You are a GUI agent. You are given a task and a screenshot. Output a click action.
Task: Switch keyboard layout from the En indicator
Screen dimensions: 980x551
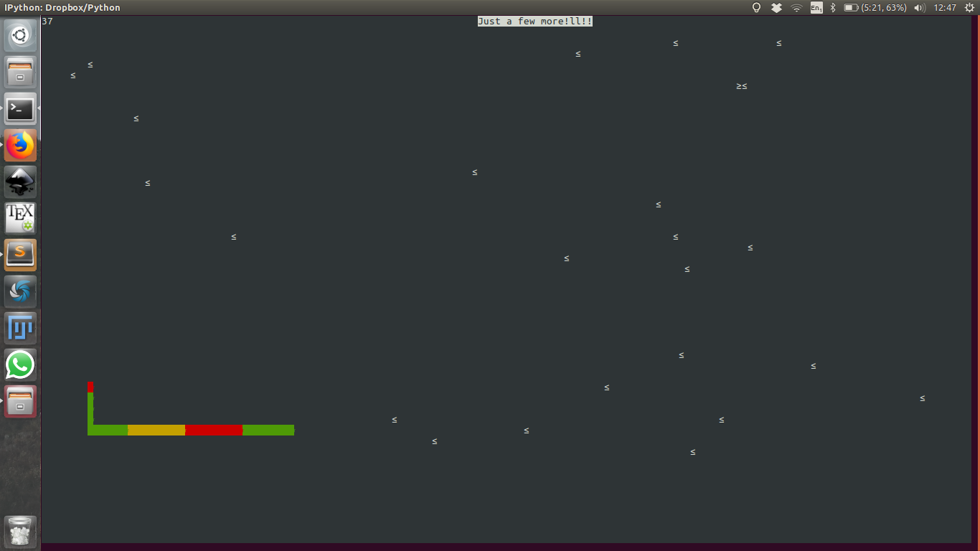(815, 7)
